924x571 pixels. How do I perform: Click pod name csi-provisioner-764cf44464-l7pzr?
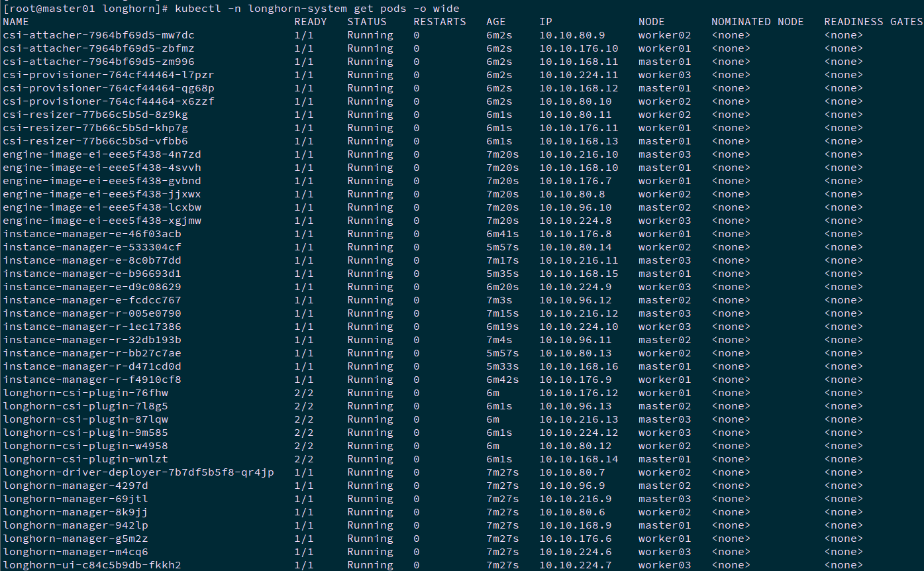click(x=109, y=75)
